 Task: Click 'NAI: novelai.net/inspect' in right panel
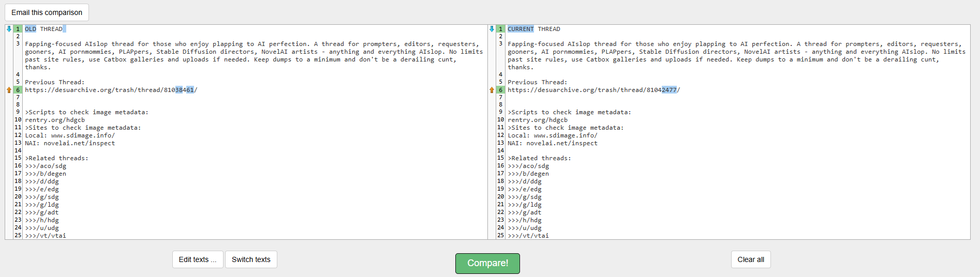point(553,143)
